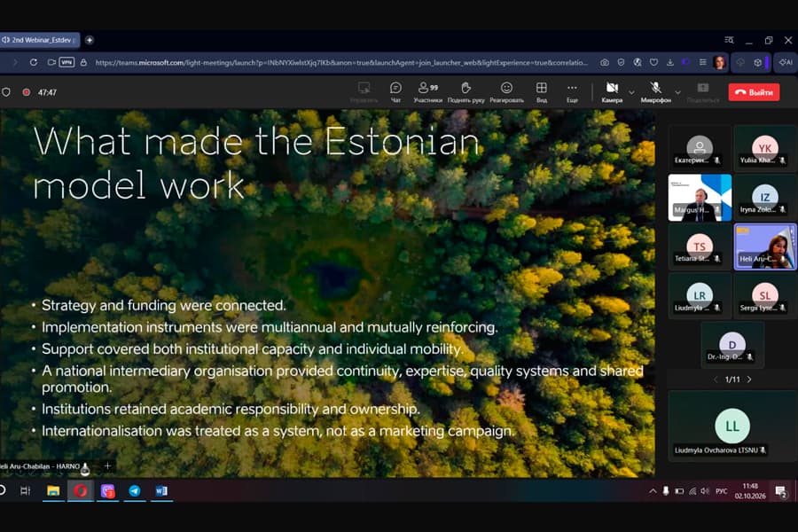
Task: Click the browser reload icon
Action: pos(34,62)
